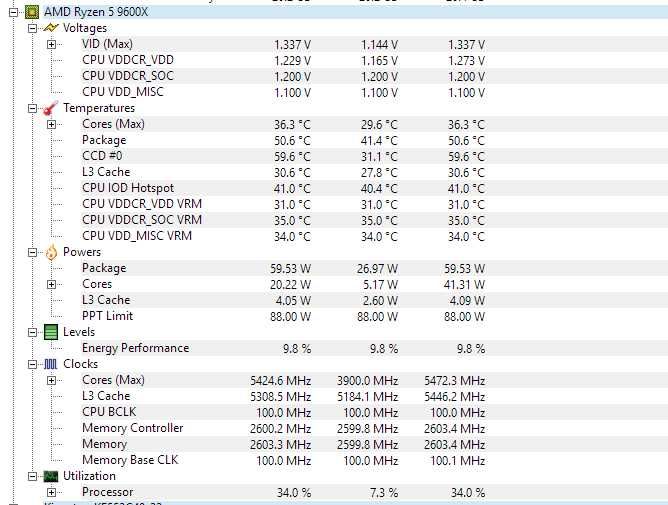Image resolution: width=668 pixels, height=505 pixels.
Task: Select the Temperatures tree label
Action: 99,108
